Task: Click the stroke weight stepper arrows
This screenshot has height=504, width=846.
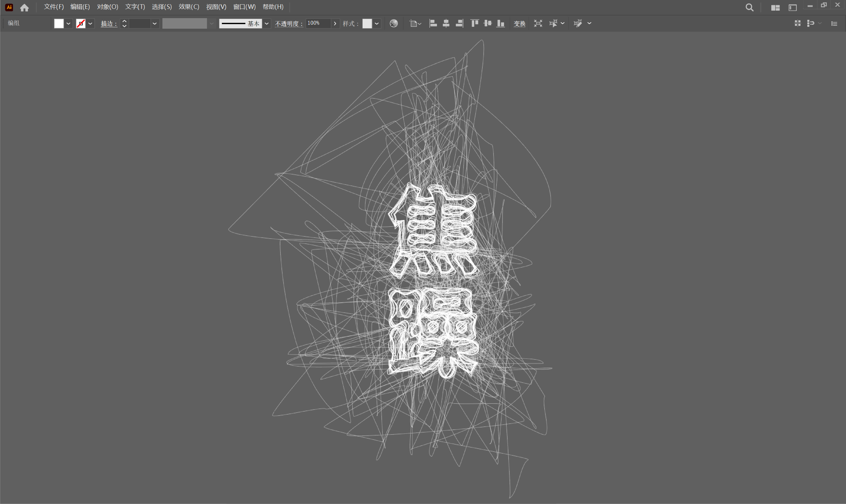Action: click(124, 23)
